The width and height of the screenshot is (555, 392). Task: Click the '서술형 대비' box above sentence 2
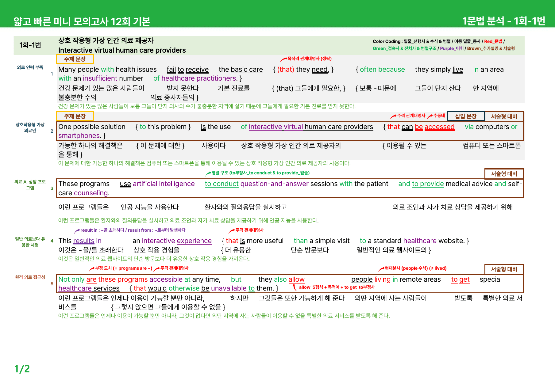pyautogui.click(x=504, y=116)
